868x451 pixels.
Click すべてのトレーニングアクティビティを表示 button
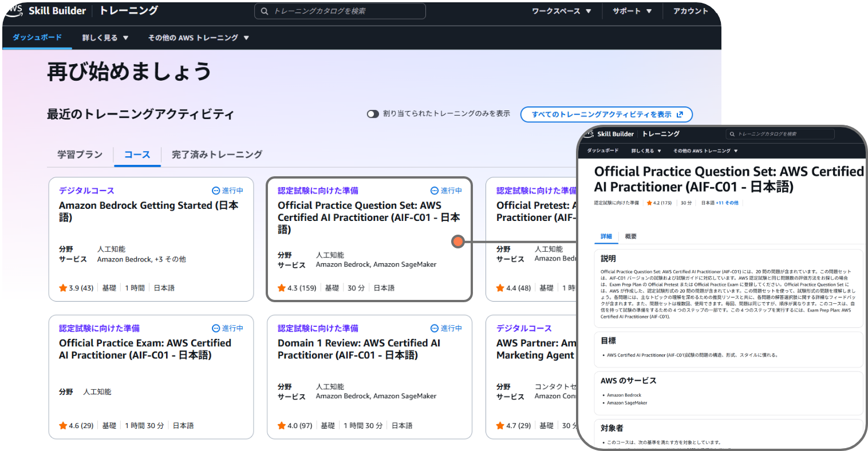(606, 114)
